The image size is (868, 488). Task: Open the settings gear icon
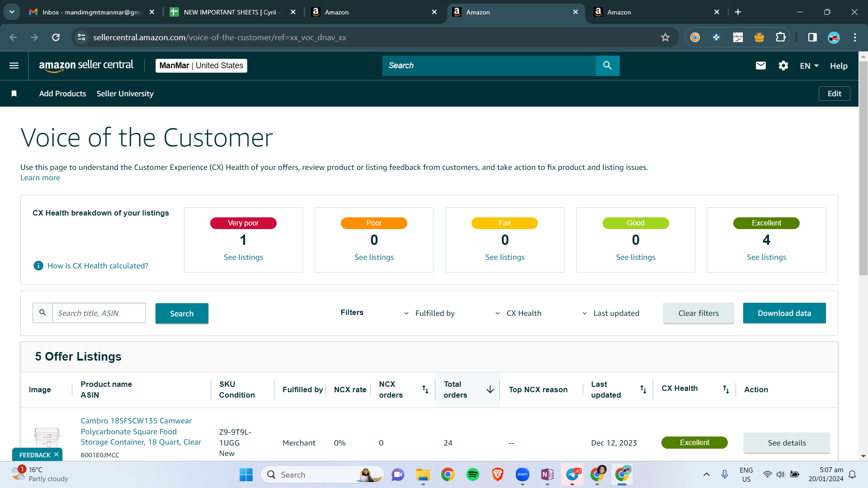pyautogui.click(x=783, y=66)
